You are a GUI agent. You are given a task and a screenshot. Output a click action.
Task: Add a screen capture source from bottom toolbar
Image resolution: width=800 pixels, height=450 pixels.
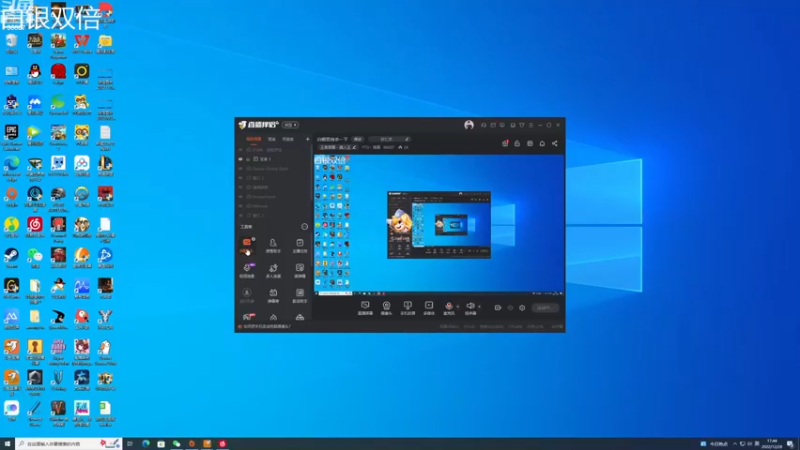point(365,308)
